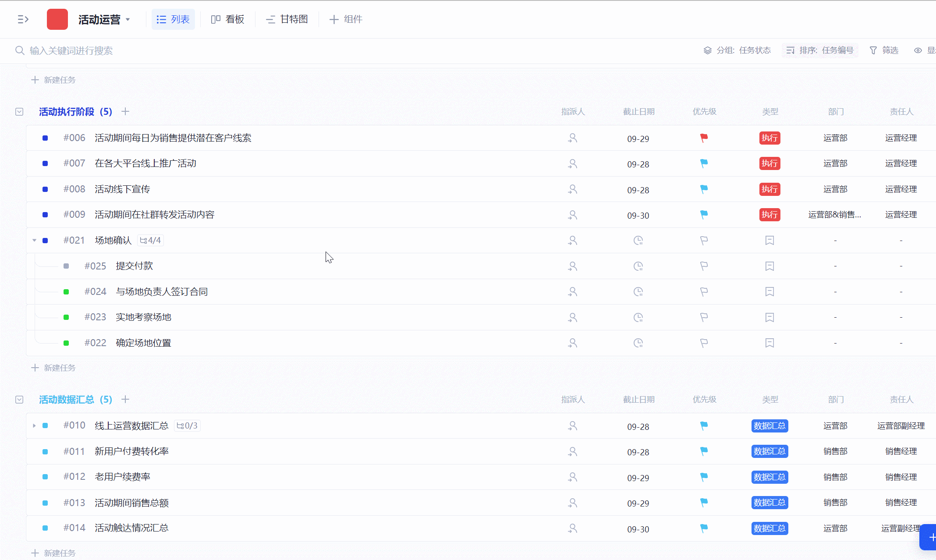Switch to 看板 view tab

click(x=227, y=19)
